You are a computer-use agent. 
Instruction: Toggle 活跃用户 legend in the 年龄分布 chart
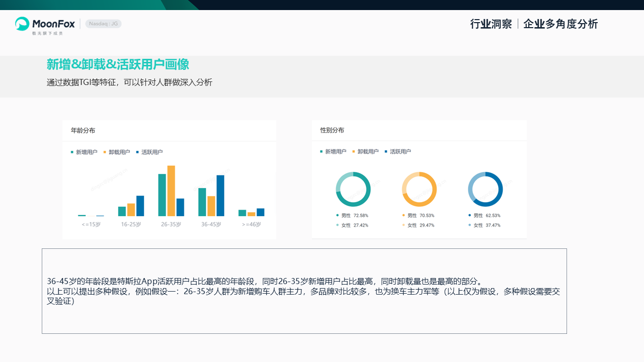coord(149,152)
